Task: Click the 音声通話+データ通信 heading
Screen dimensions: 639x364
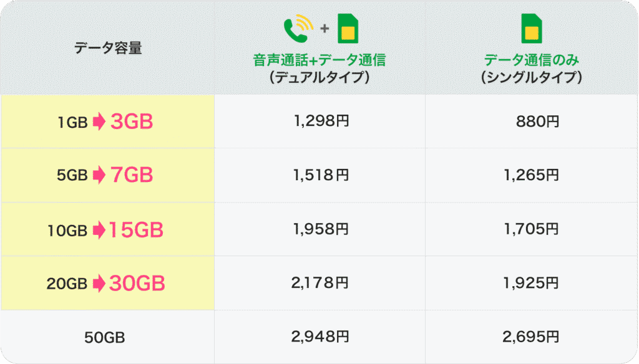Action: click(x=319, y=60)
